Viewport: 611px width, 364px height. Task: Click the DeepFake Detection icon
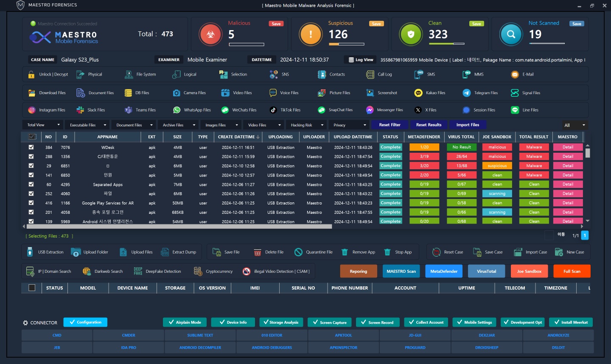pyautogui.click(x=138, y=272)
